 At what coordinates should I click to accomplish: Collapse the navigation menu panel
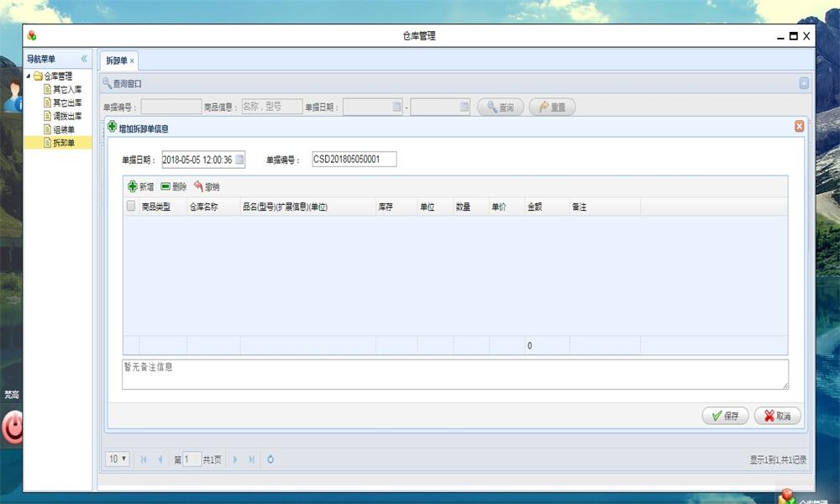point(84,59)
